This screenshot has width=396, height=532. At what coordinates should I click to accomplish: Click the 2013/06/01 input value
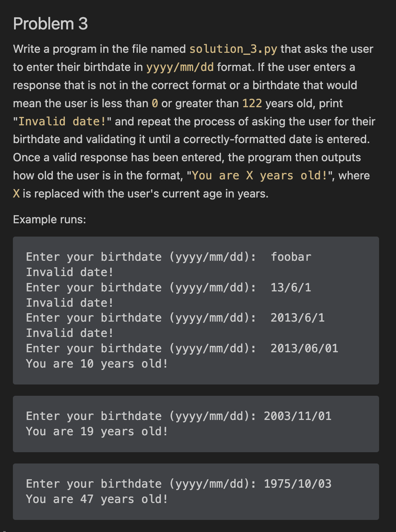point(304,348)
